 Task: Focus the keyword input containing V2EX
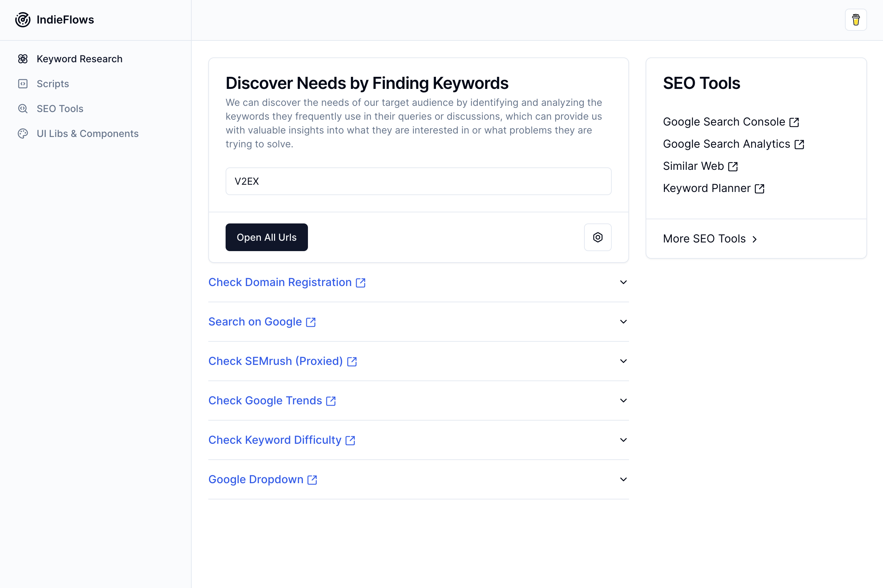418,181
